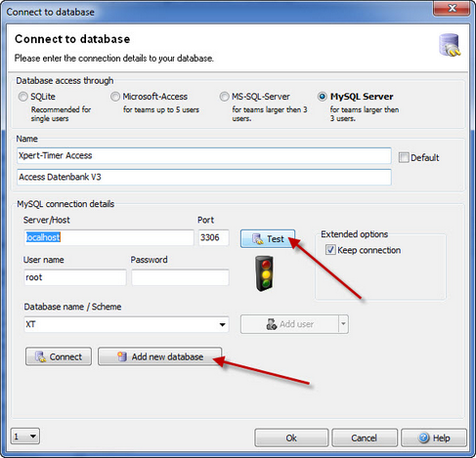Click the greyed Add user button
The image size is (476, 458).
pos(289,324)
